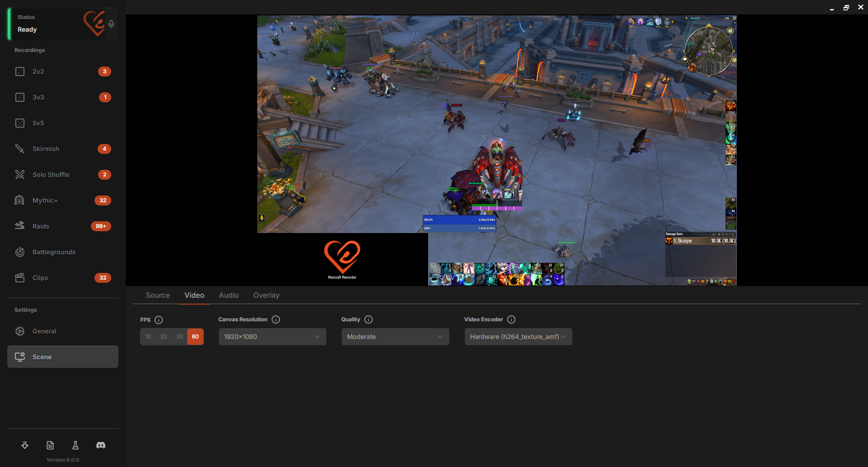This screenshot has height=467, width=868.
Task: Click the FPS info icon
Action: click(159, 320)
